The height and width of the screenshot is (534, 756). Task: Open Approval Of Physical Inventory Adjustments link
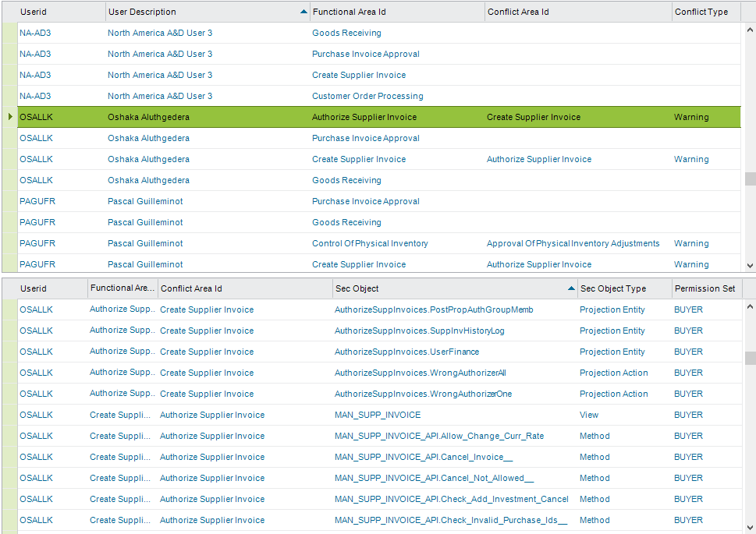tap(573, 243)
